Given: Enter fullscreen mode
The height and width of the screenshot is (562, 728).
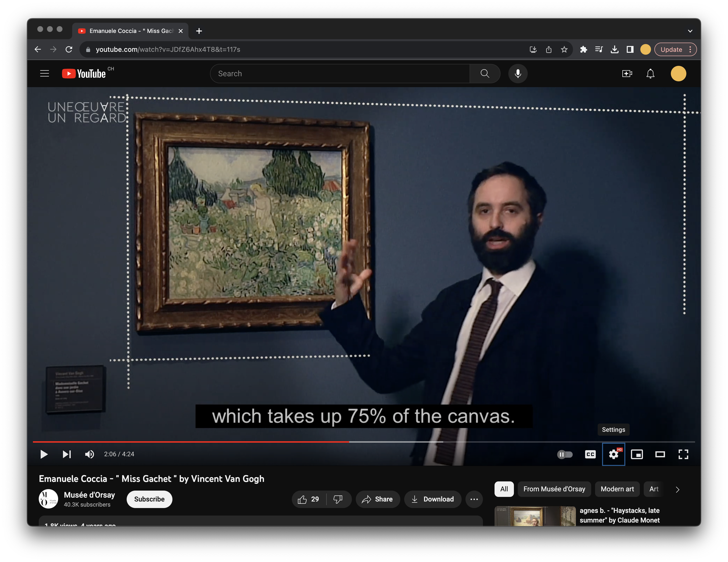Looking at the screenshot, I should [684, 454].
